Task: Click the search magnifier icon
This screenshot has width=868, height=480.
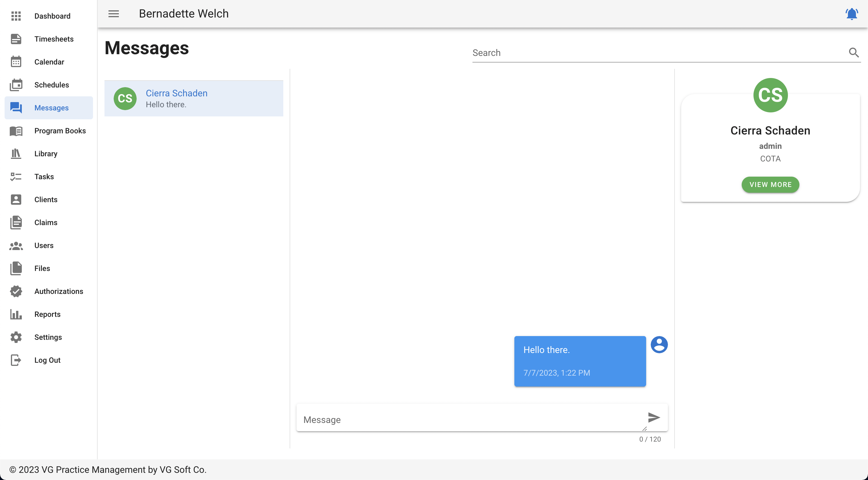Action: [x=854, y=52]
